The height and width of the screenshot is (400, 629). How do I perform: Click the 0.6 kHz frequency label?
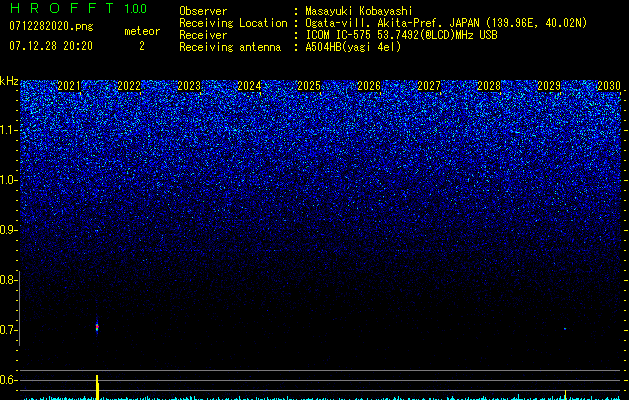[x=8, y=380]
